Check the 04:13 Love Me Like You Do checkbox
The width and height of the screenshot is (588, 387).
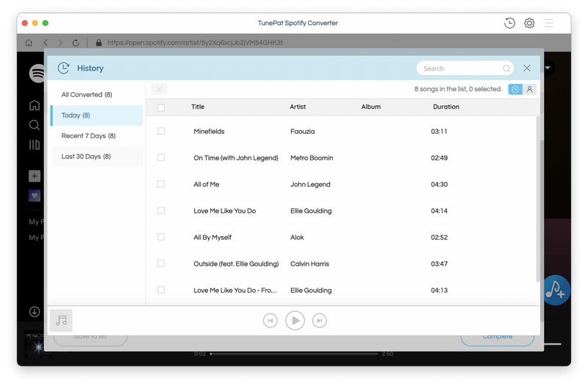[x=161, y=290]
